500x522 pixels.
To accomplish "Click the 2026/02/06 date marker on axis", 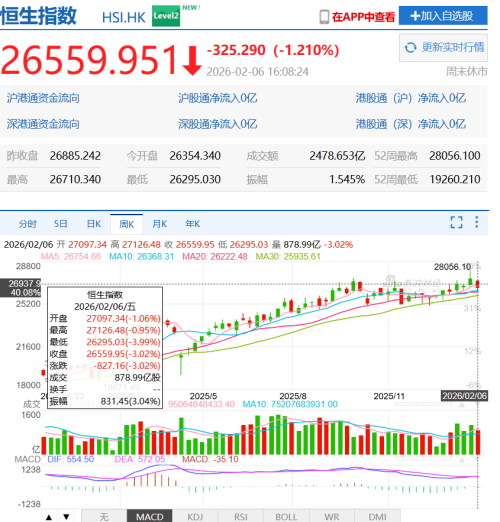I will 464,396.
